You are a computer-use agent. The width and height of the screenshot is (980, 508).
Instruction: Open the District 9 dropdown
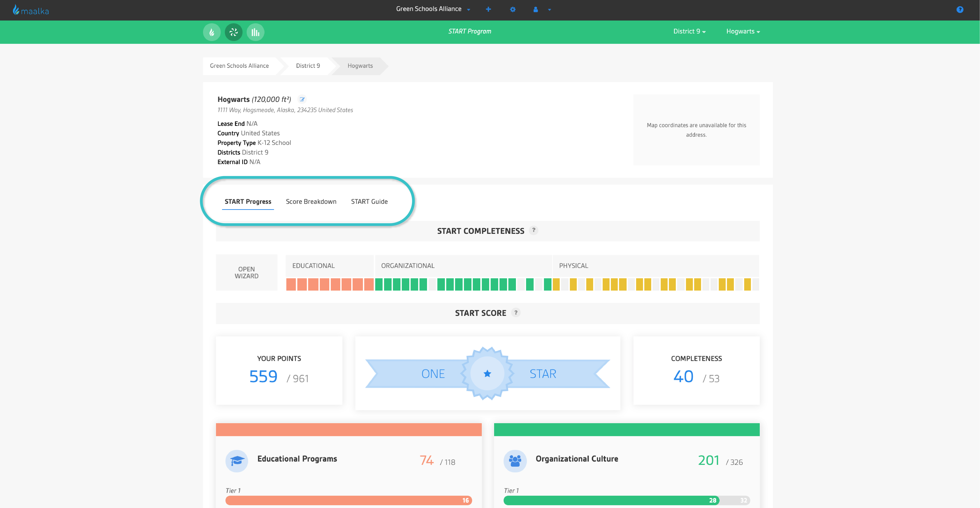(689, 31)
